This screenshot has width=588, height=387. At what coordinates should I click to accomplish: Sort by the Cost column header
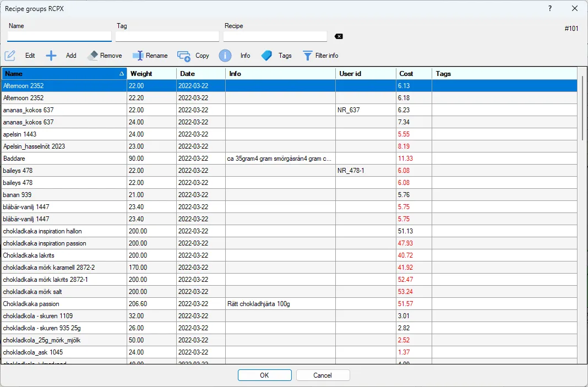[x=414, y=74]
